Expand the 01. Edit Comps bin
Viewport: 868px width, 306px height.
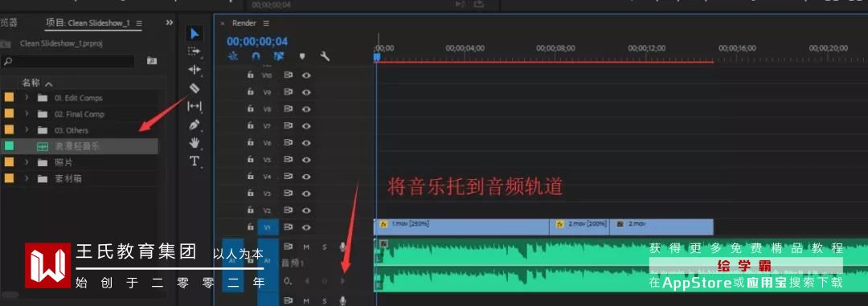pyautogui.click(x=27, y=98)
